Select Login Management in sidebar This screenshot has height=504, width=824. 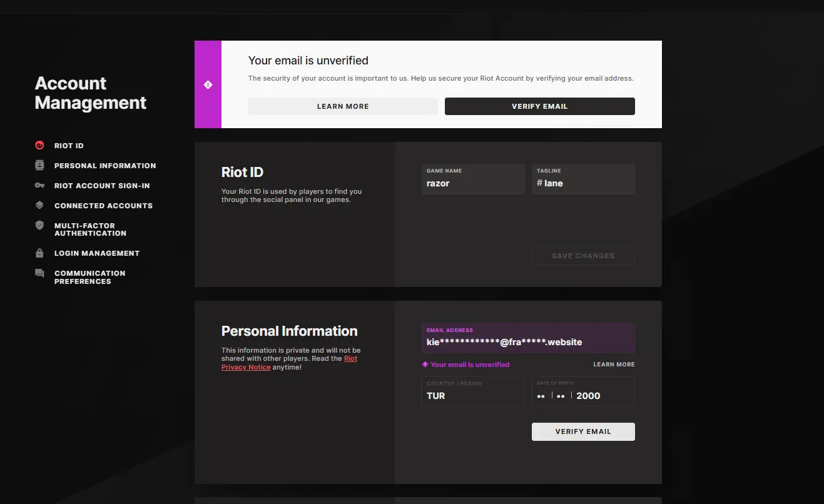[x=97, y=253]
